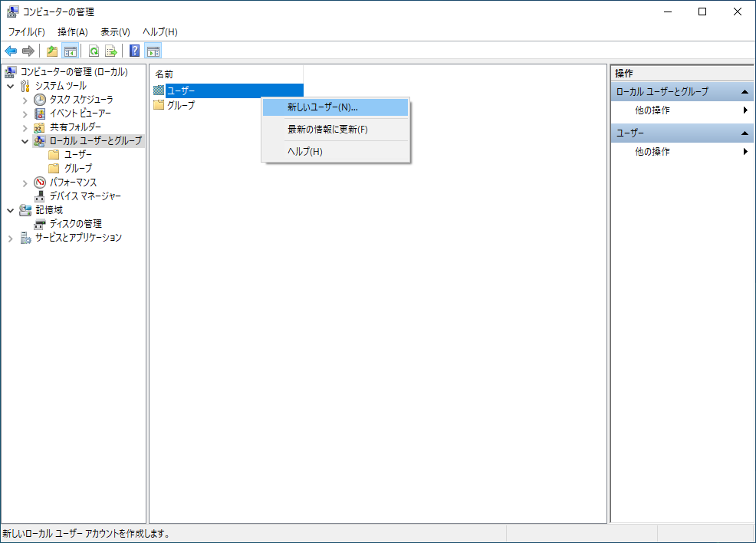756x543 pixels.
Task: Select the ユーザー folder icon in the center list
Action: [159, 90]
